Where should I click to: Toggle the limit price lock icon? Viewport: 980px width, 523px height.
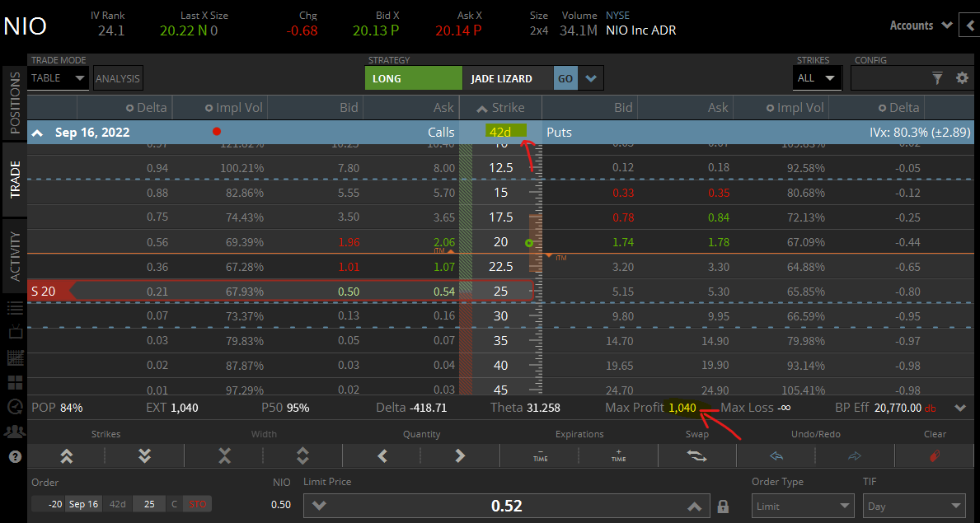click(x=723, y=506)
